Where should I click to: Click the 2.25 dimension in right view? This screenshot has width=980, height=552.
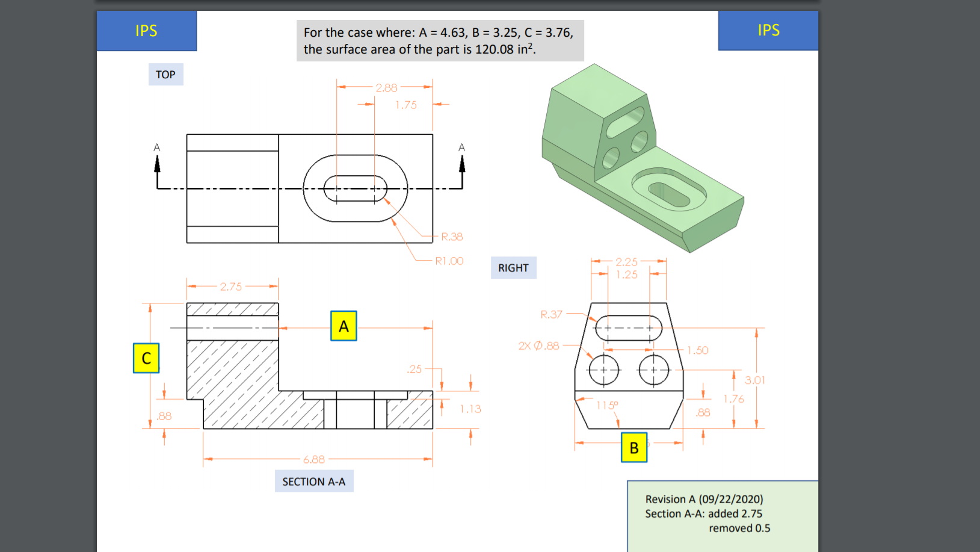point(626,262)
